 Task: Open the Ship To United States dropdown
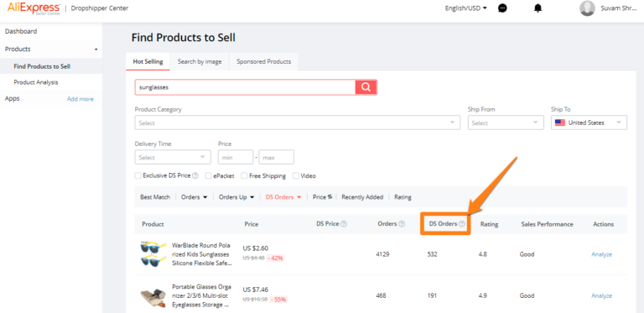pyautogui.click(x=589, y=123)
